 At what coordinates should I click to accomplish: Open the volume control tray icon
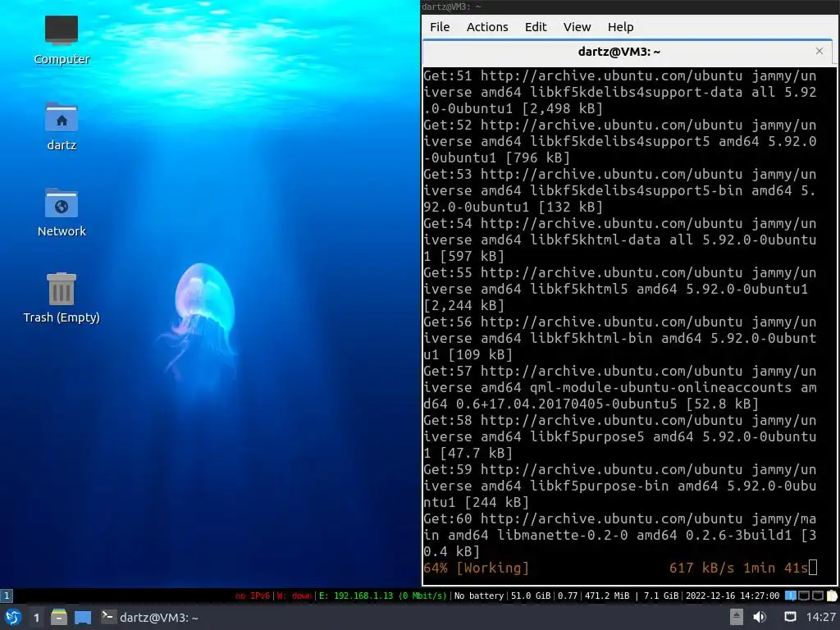click(759, 617)
